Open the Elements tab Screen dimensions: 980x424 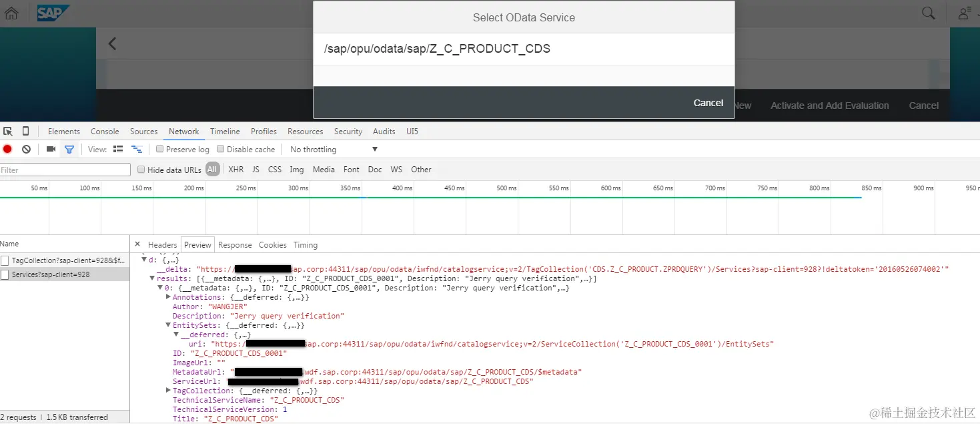[x=64, y=132]
